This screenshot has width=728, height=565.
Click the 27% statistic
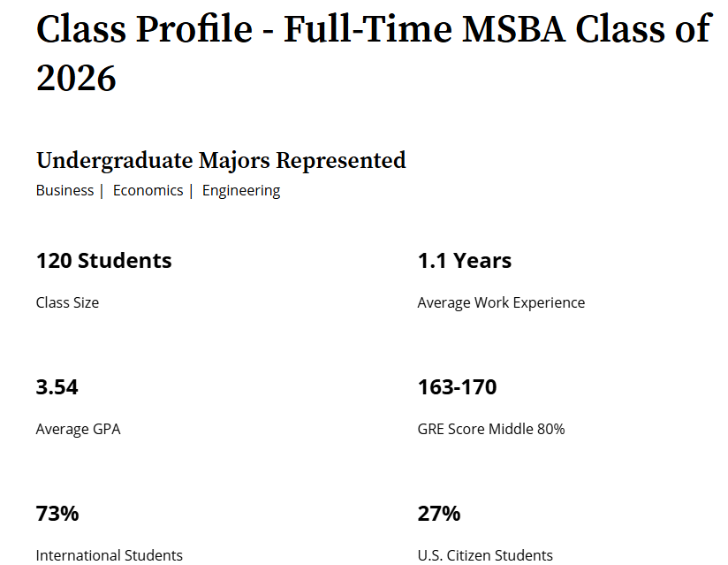click(x=439, y=514)
